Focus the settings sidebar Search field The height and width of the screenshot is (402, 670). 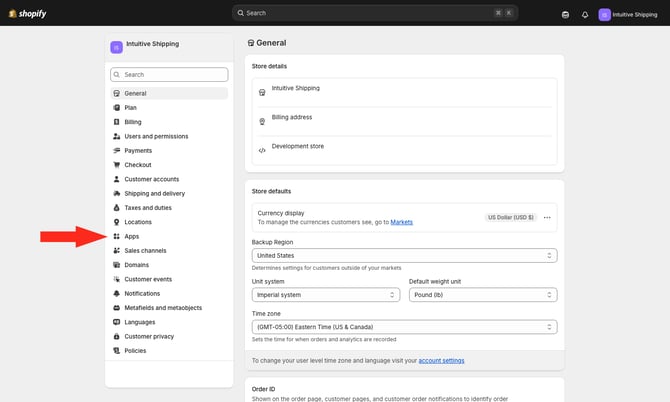(169, 74)
